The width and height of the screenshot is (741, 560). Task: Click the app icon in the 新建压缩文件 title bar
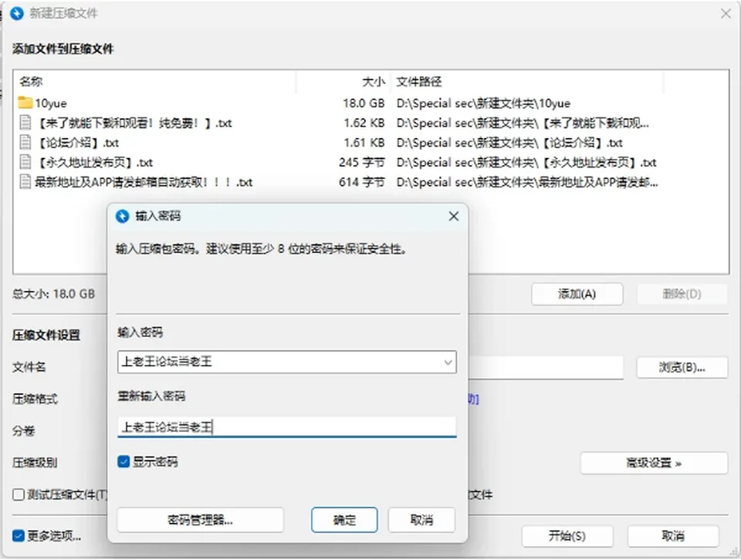pos(17,13)
